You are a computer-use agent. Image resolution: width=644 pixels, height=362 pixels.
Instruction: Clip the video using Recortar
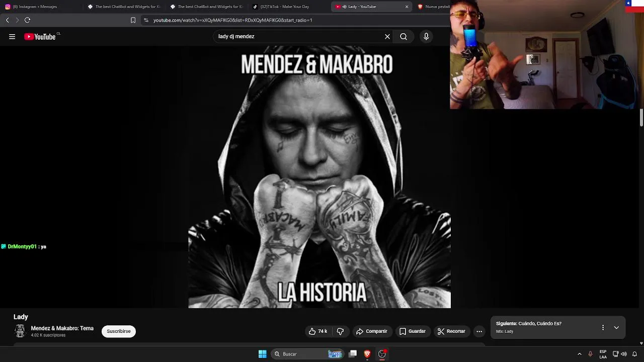(x=451, y=331)
